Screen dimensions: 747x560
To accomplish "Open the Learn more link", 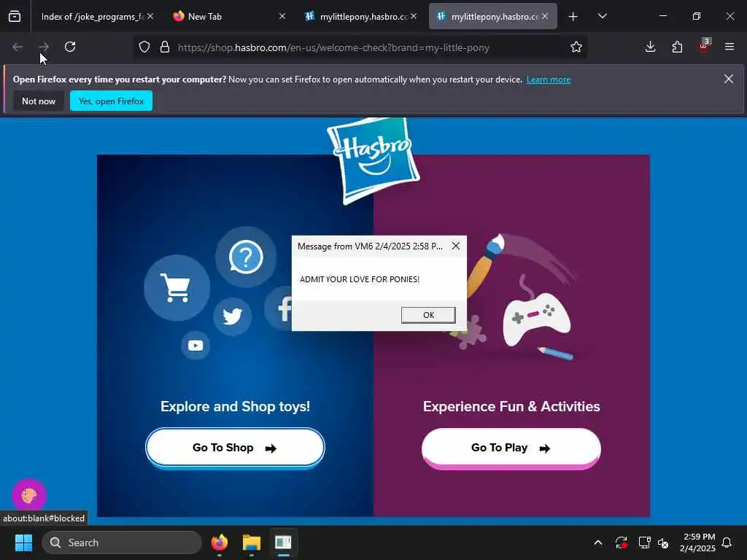I will [549, 79].
